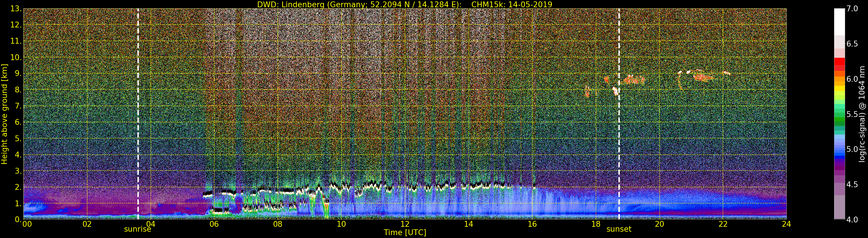The height and width of the screenshot is (238, 868).
Task: Click time axis tick label "14"
Action: [x=468, y=224]
